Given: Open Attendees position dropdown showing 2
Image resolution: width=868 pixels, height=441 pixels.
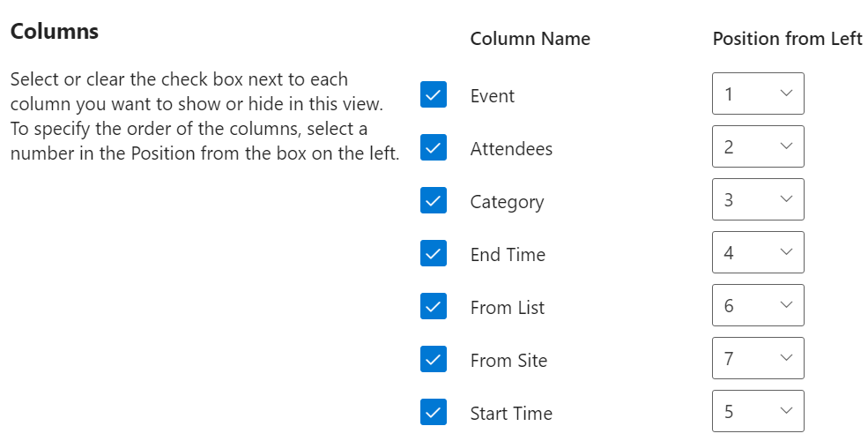Looking at the screenshot, I should [x=758, y=146].
